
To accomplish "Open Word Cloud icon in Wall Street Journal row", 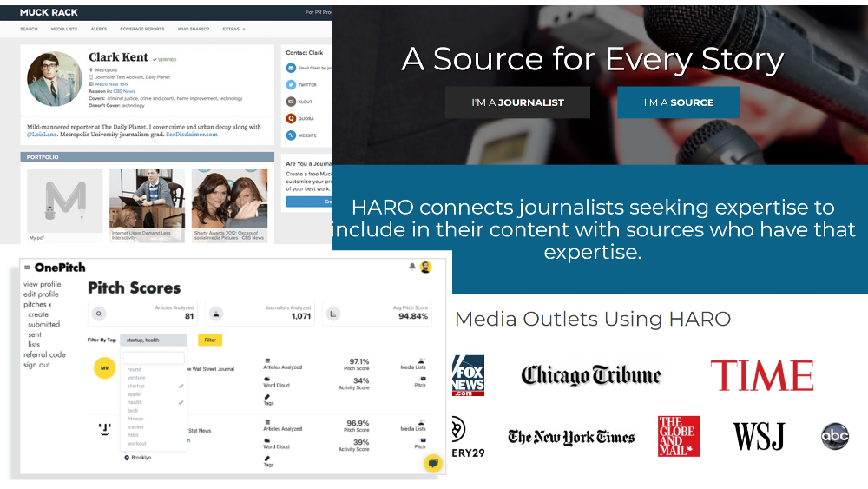I will [x=266, y=380].
